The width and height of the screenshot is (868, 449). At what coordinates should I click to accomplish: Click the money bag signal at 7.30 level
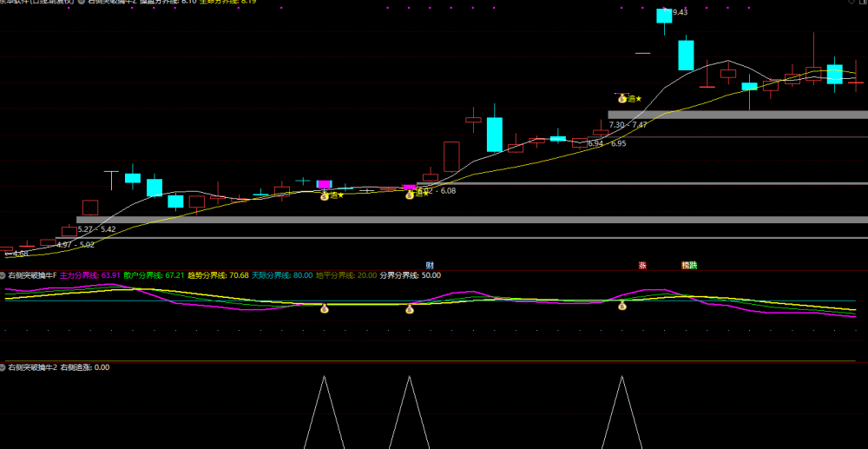click(622, 99)
